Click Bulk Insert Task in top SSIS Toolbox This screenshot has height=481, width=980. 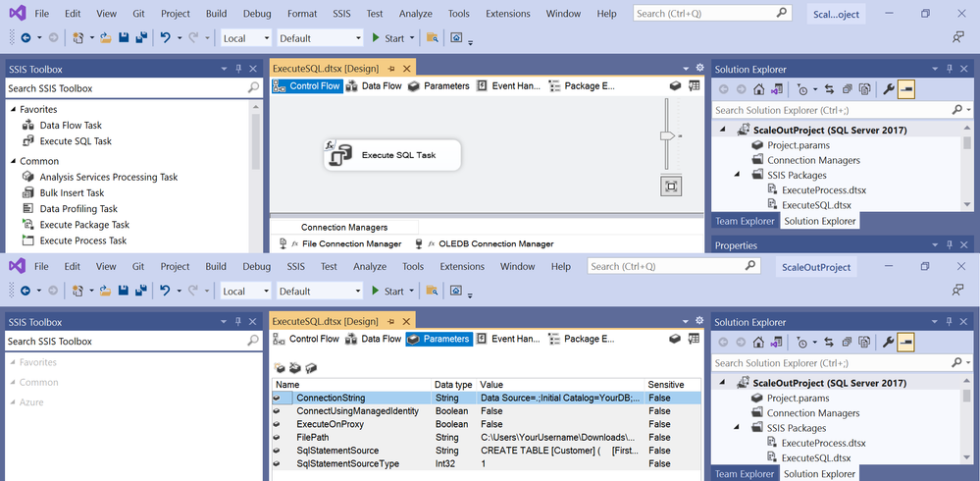pos(72,192)
